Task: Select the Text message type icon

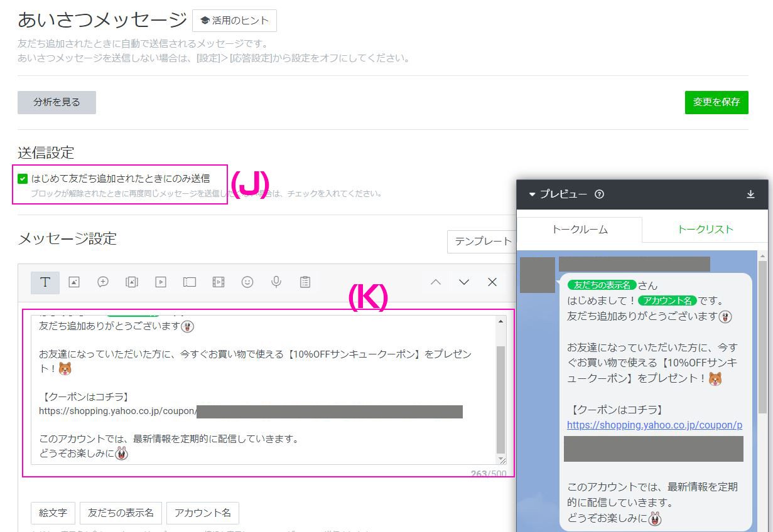Action: point(45,282)
